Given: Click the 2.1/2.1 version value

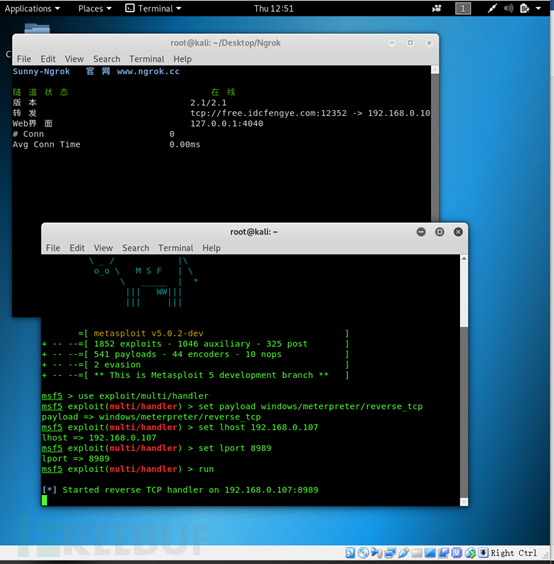Looking at the screenshot, I should pos(208,103).
